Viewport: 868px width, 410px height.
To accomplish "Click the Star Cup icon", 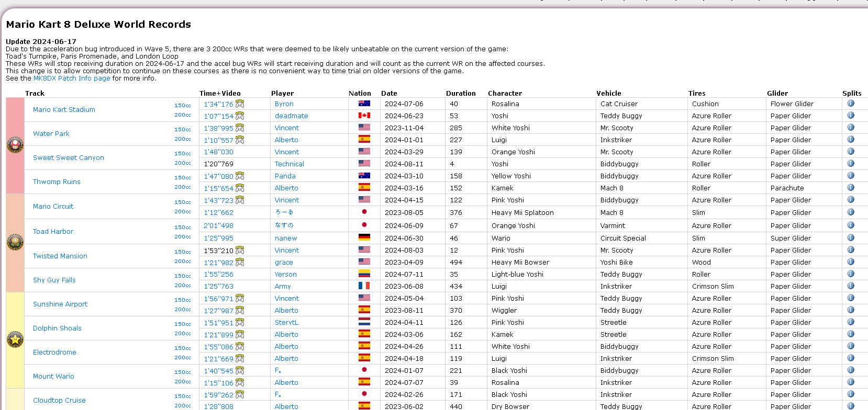I will 15,339.
